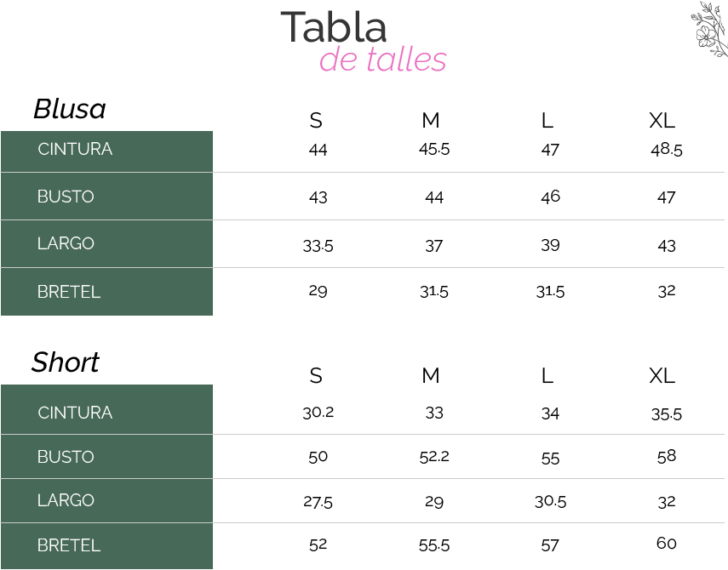Select the Short section heading

[65, 362]
